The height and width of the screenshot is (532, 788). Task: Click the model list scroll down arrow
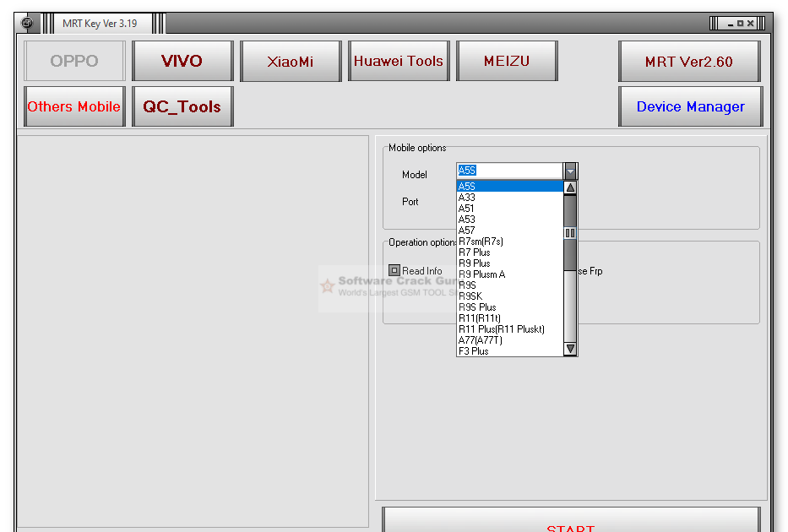(x=570, y=349)
